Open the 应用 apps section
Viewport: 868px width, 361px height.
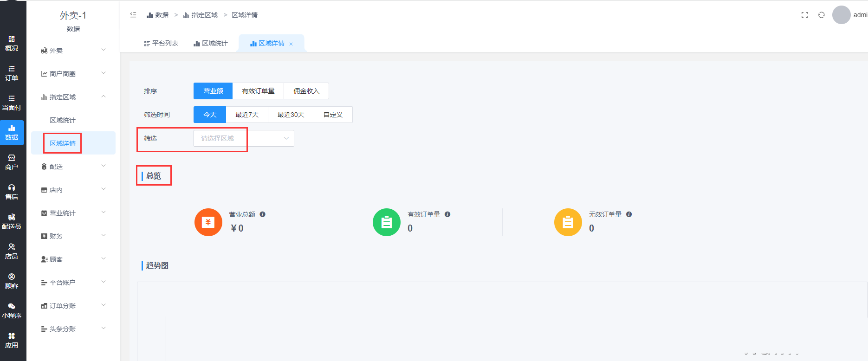12,341
